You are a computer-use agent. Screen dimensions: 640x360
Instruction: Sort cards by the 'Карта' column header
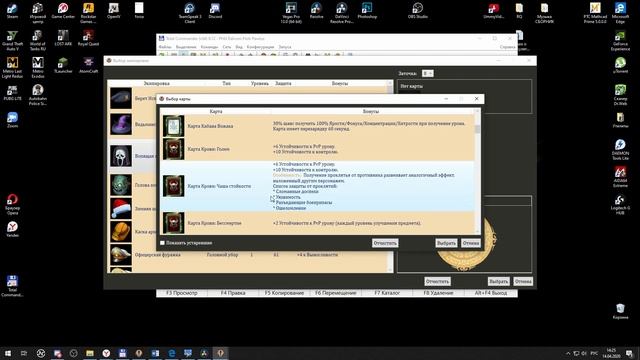click(216, 111)
